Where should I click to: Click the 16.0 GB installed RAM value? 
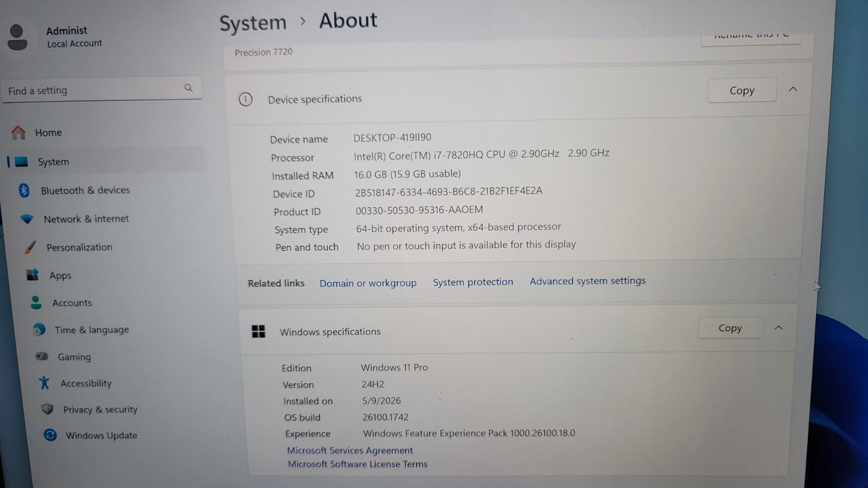[x=407, y=174]
